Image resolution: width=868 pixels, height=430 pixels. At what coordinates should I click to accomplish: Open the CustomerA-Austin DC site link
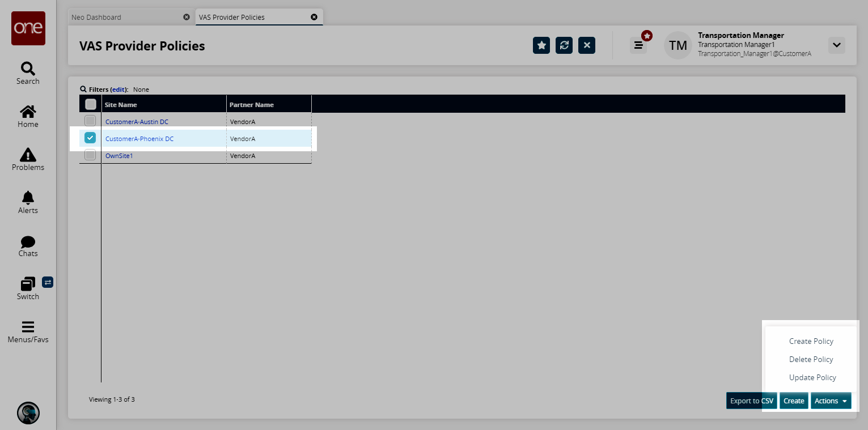[137, 122]
